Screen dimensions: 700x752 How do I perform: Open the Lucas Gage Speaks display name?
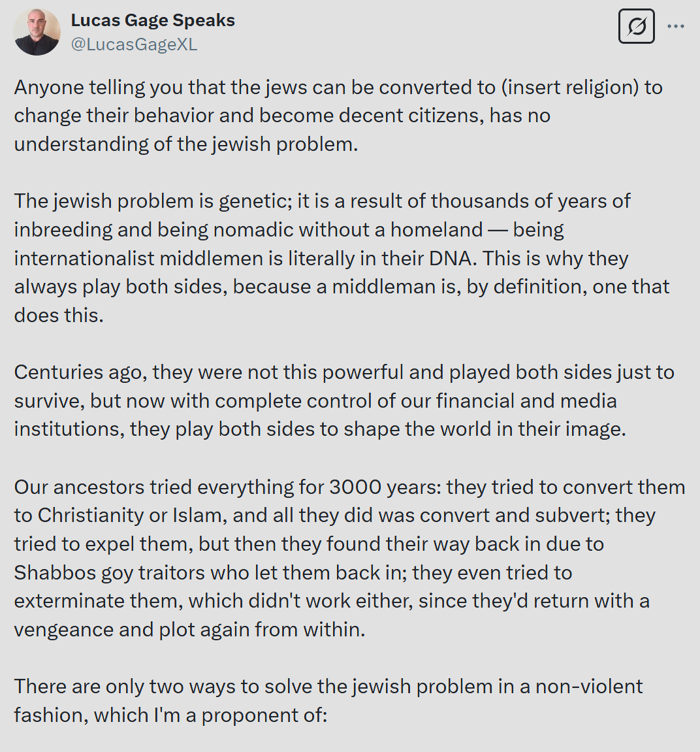click(x=153, y=21)
